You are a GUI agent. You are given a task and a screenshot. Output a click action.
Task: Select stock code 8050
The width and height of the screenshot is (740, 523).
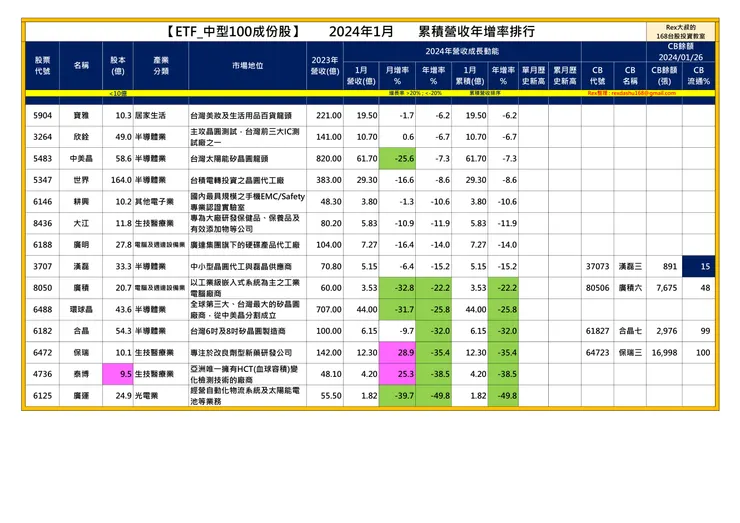42,288
